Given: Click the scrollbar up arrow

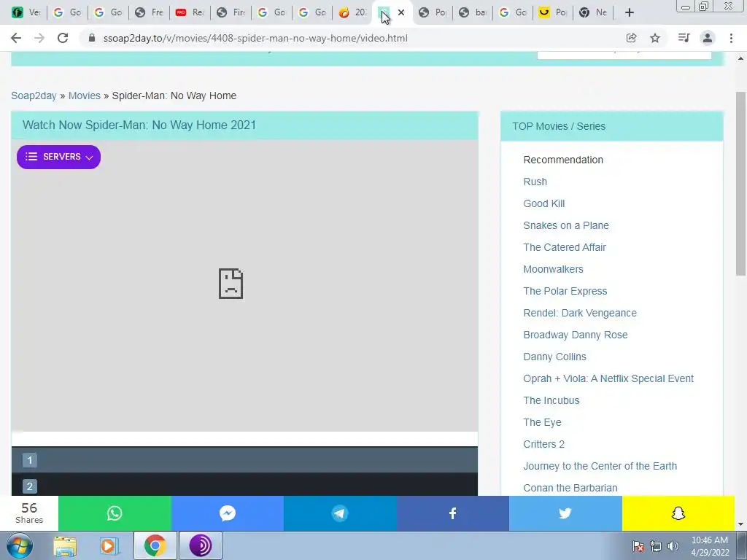Looking at the screenshot, I should 740,58.
